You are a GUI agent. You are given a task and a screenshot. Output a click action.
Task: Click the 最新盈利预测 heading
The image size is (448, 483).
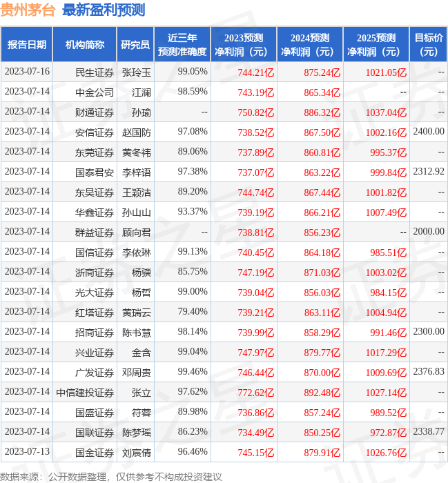(x=104, y=10)
